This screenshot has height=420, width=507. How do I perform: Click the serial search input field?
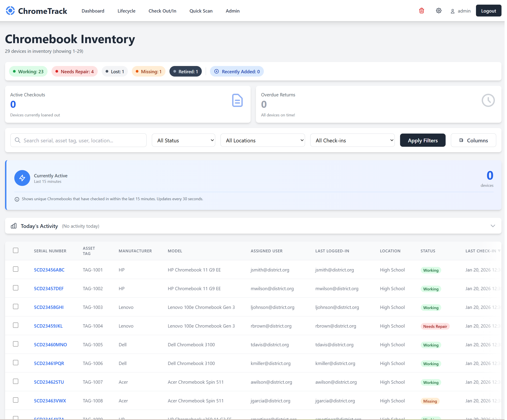tap(78, 140)
